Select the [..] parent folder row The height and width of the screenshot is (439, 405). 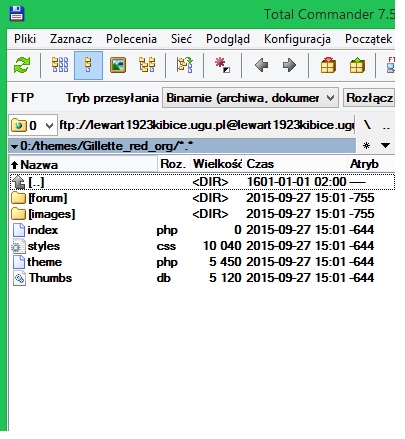pos(202,182)
